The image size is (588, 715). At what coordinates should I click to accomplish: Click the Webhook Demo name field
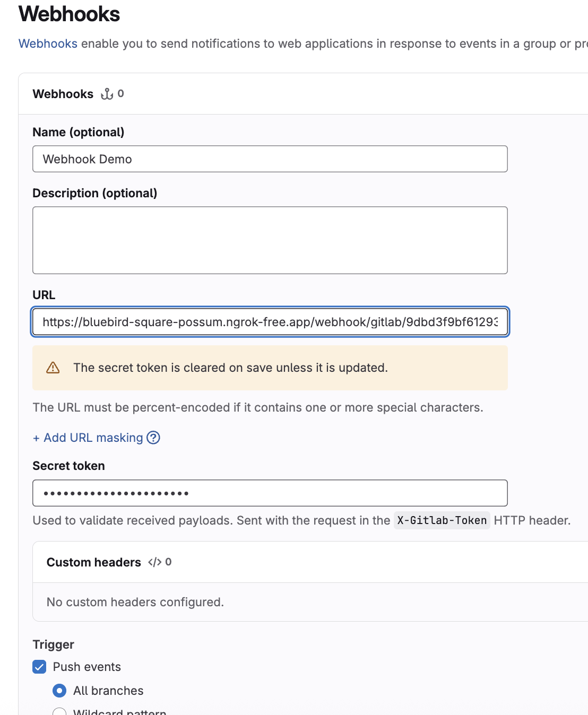pos(270,159)
